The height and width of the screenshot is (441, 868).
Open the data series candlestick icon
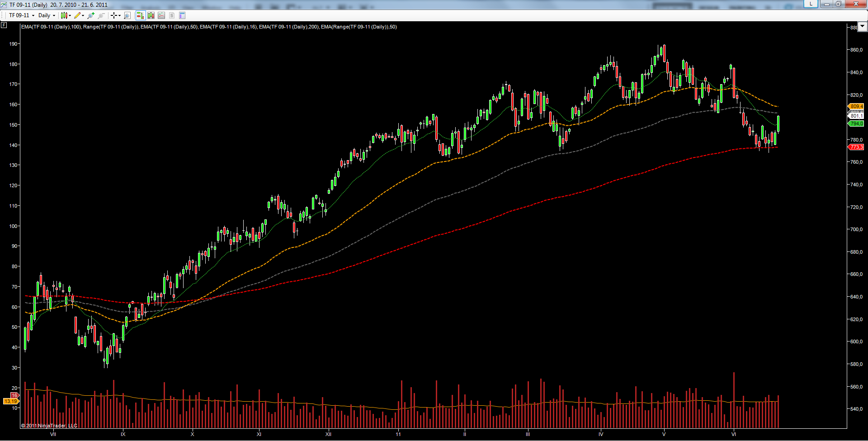[x=151, y=15]
